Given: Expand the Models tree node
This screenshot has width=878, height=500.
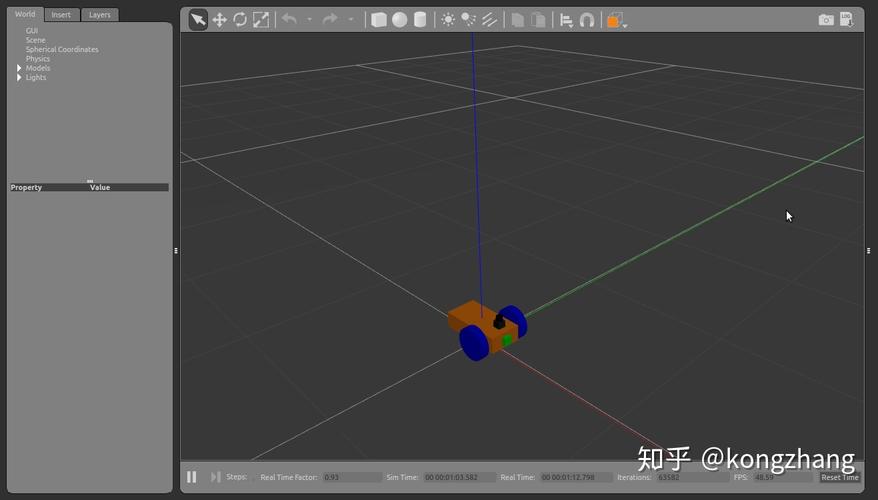Looking at the screenshot, I should (x=19, y=68).
